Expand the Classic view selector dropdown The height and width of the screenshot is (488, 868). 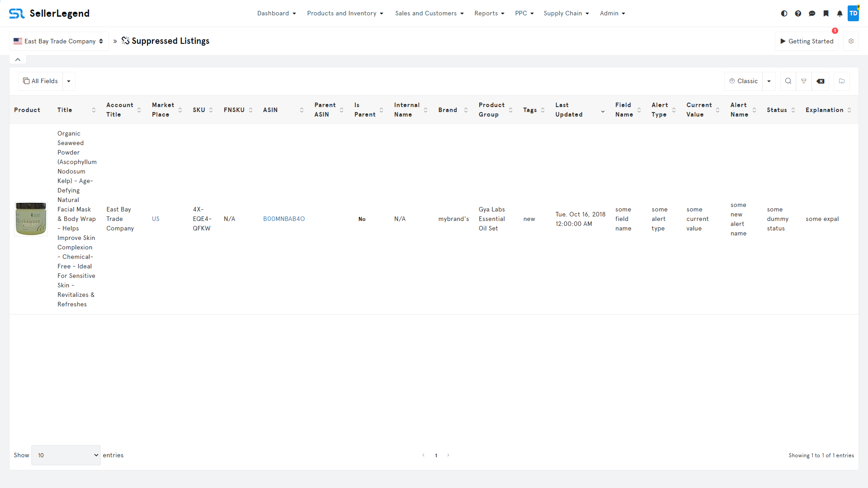point(769,81)
